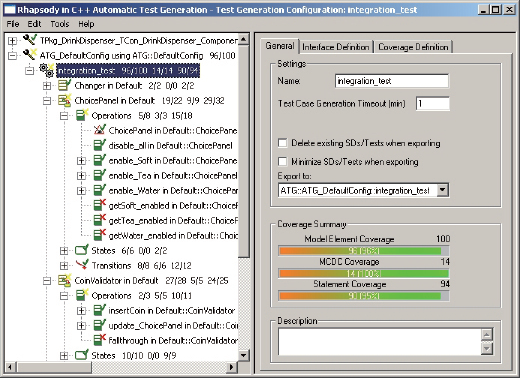Switch to the Coverage Definition tab
520x378 pixels.
pos(413,47)
